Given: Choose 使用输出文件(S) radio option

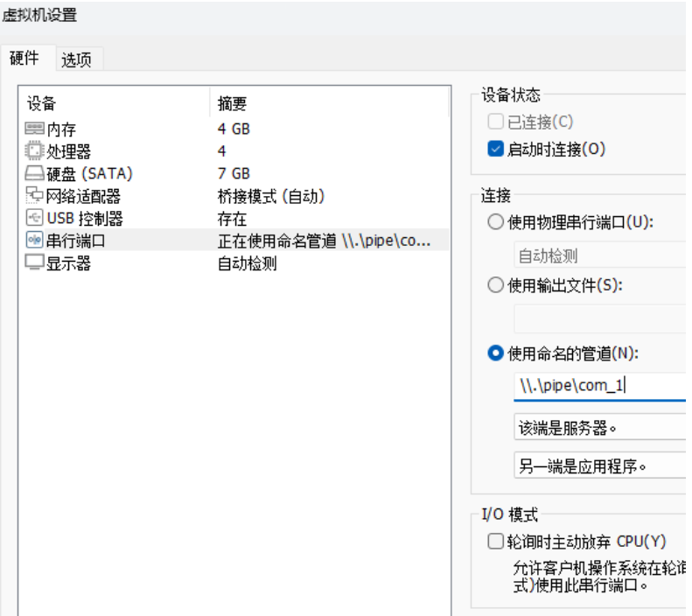Looking at the screenshot, I should tap(496, 285).
